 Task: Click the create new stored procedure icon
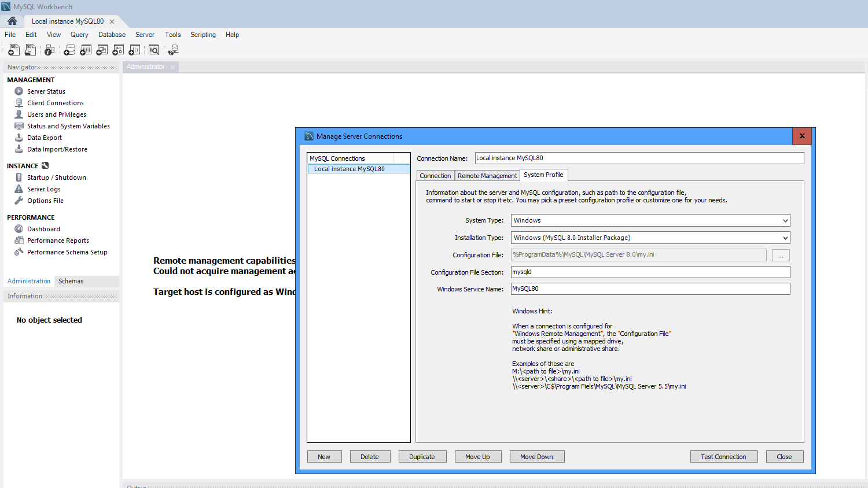pyautogui.click(x=118, y=50)
